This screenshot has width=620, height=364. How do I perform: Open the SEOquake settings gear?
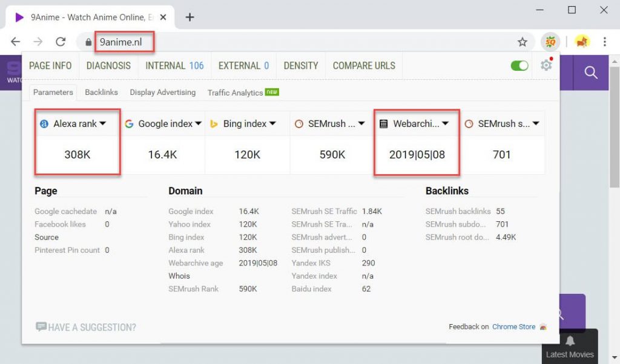tap(547, 65)
